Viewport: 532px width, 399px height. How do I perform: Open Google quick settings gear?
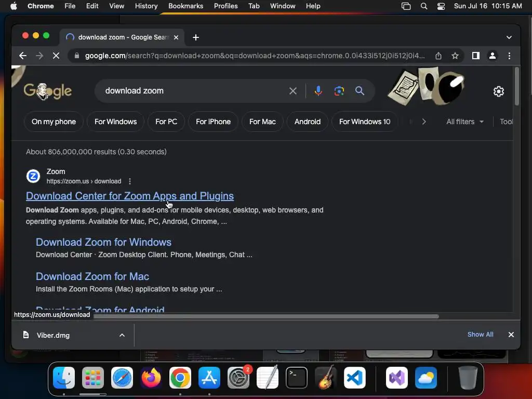[498, 91]
